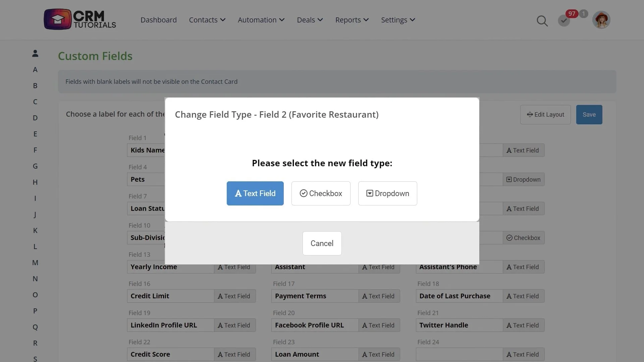644x362 pixels.
Task: Open the Reports menu
Action: click(x=352, y=20)
